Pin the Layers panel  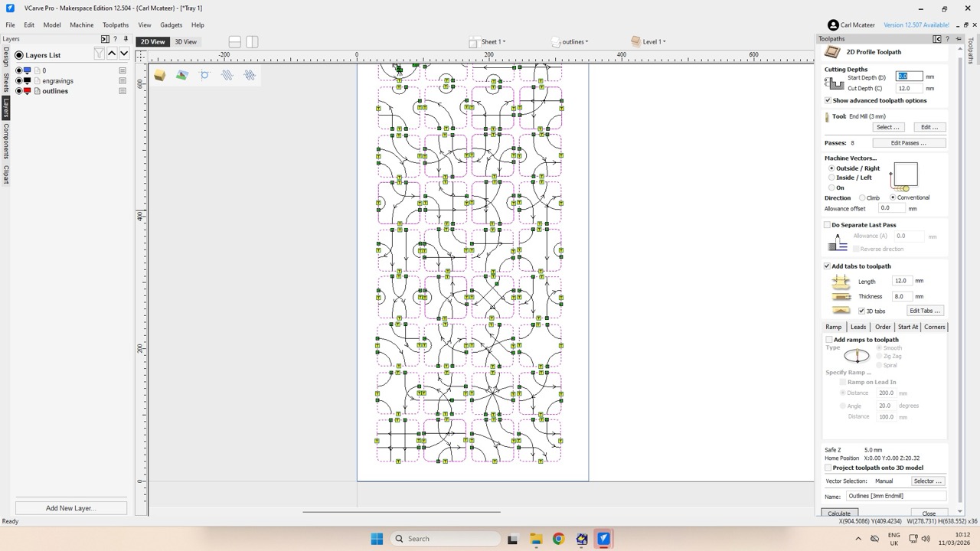pyautogui.click(x=126, y=39)
